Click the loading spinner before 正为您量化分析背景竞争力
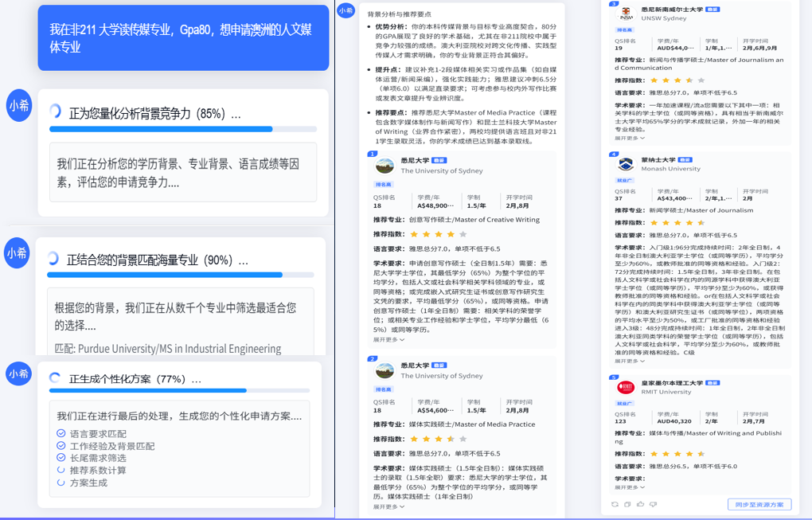This screenshot has height=520, width=812. [56, 111]
